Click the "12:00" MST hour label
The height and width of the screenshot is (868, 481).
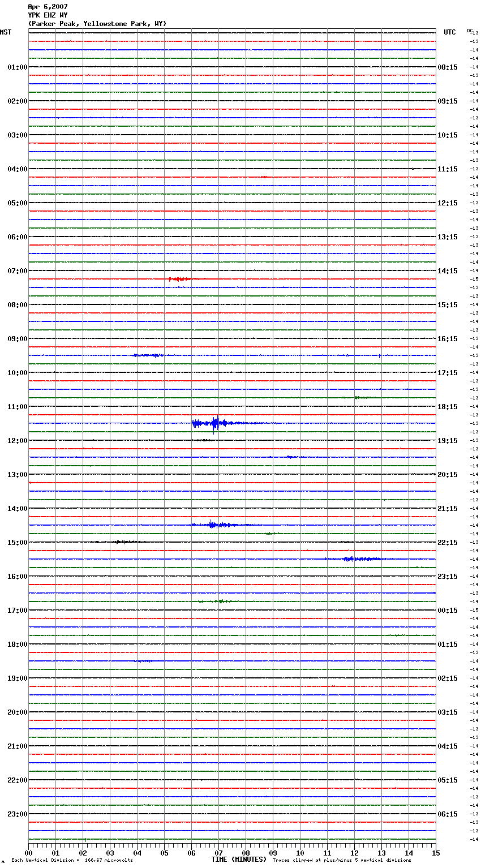18,441
